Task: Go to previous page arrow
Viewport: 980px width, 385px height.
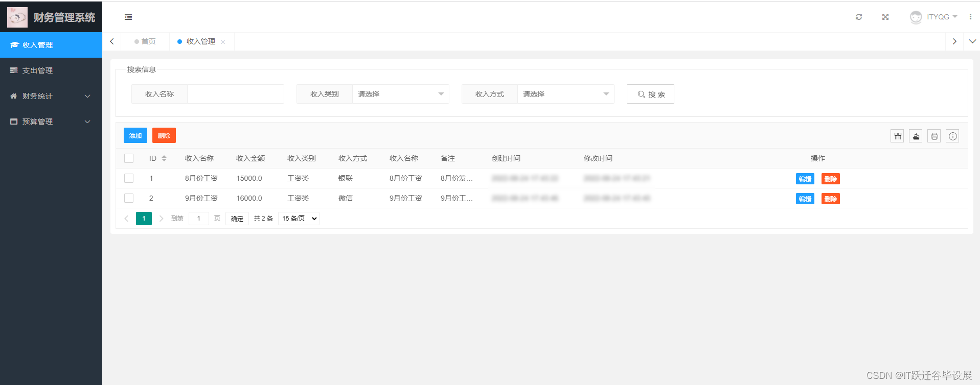Action: click(x=126, y=219)
